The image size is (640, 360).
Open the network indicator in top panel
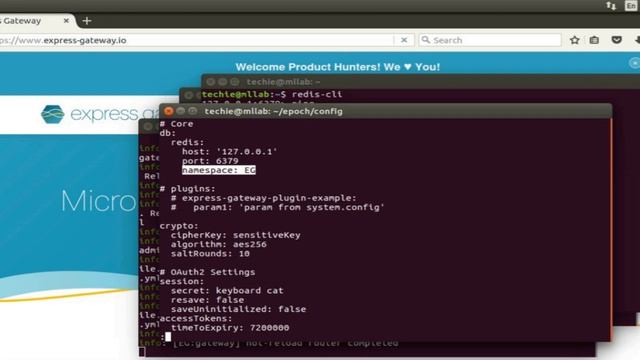pyautogui.click(x=611, y=6)
